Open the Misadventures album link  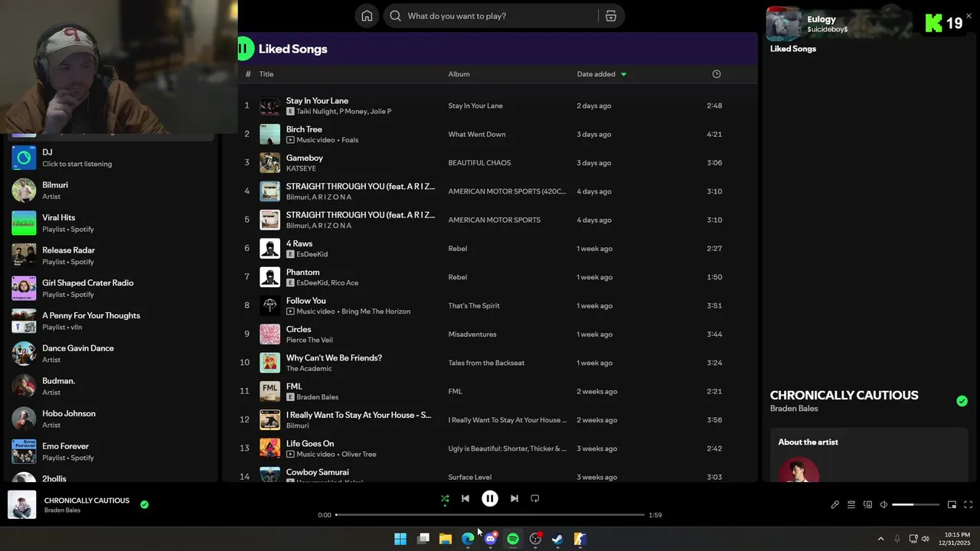click(472, 334)
